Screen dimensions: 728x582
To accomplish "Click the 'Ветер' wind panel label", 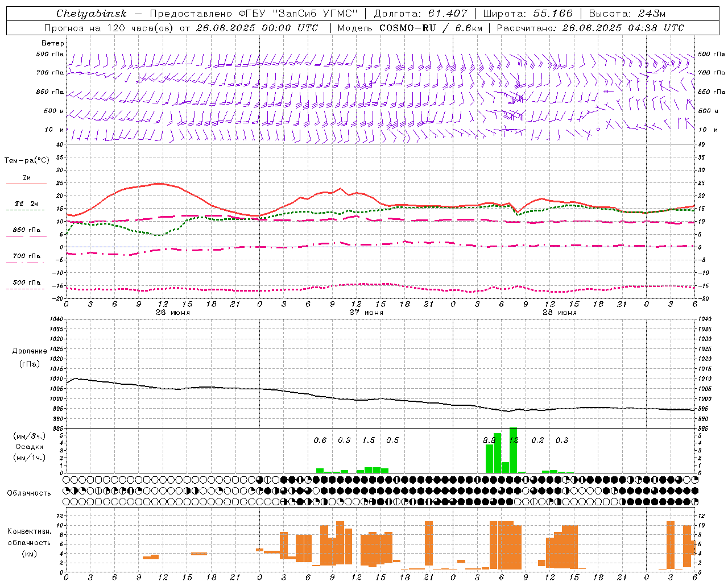I will [x=53, y=43].
